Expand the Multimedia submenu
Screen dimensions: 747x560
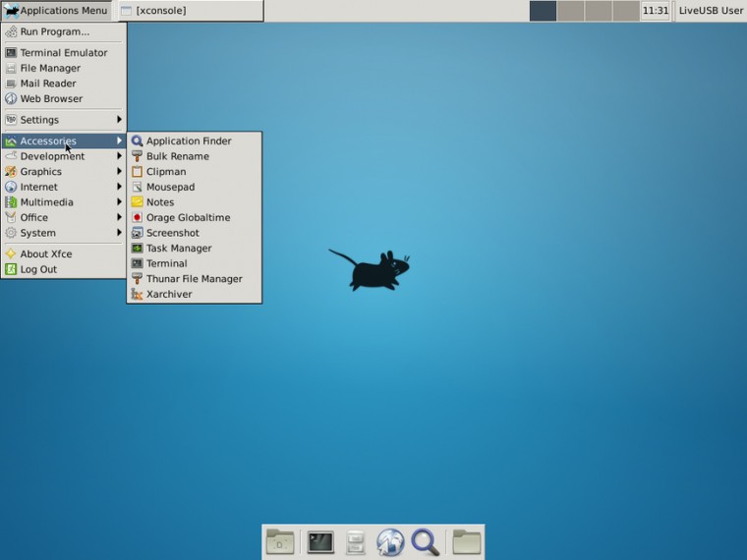pyautogui.click(x=64, y=202)
